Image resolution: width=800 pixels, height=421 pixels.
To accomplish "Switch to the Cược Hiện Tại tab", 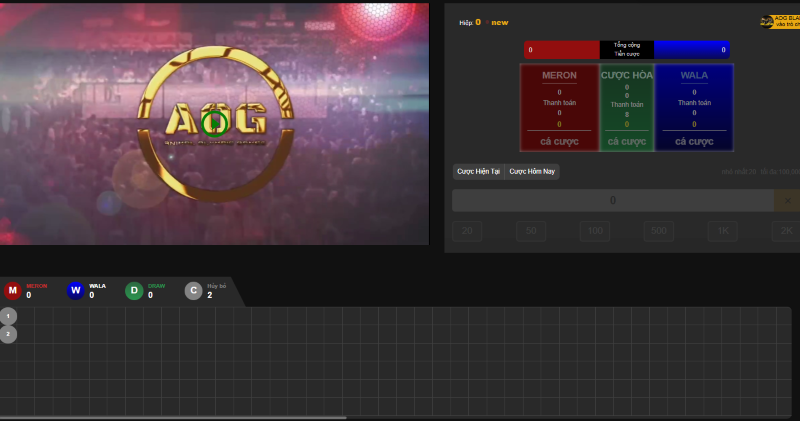I will (478, 172).
